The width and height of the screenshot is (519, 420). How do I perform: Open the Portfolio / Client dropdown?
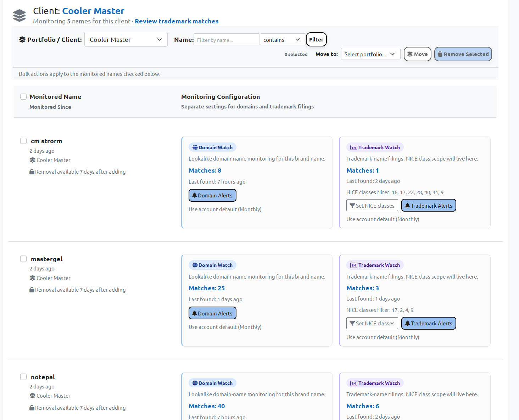pos(126,39)
